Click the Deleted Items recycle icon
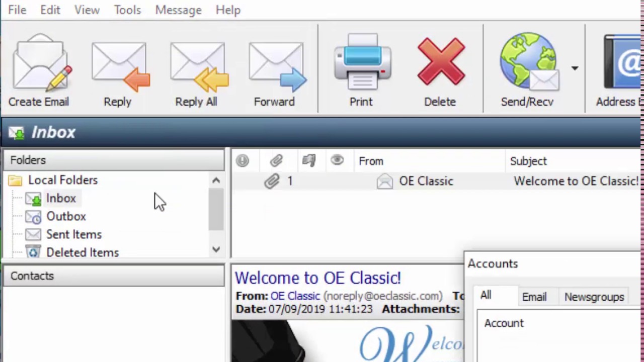 33,252
